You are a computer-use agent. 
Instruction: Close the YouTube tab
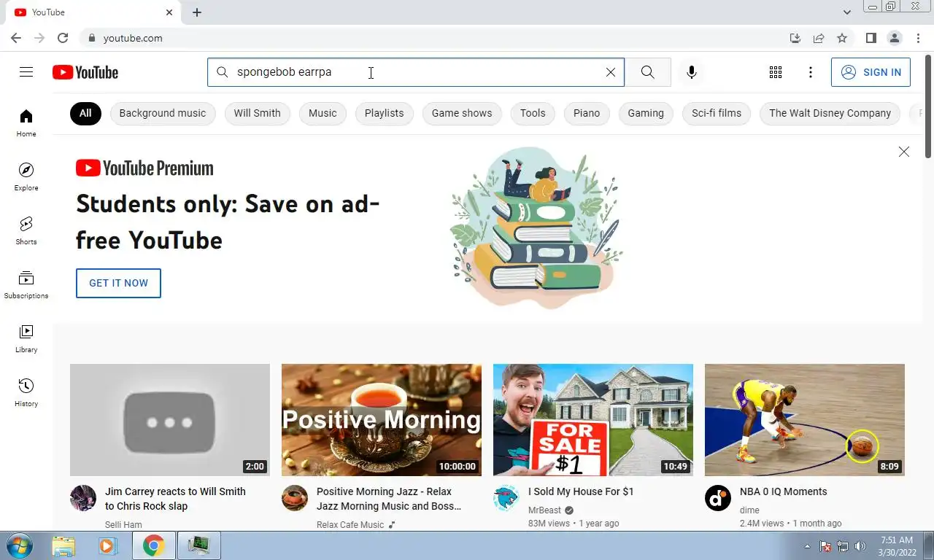coord(169,12)
